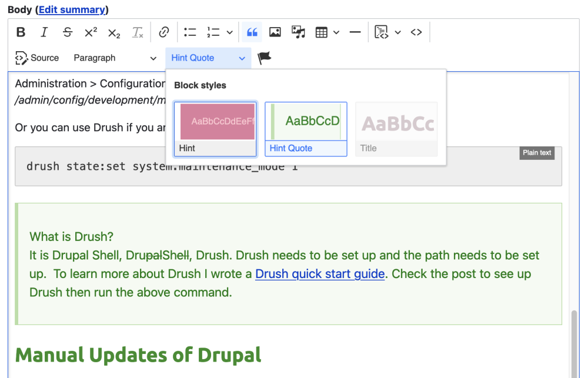Click the 'Drush then run the above command.' text
588x378 pixels.
pos(131,293)
